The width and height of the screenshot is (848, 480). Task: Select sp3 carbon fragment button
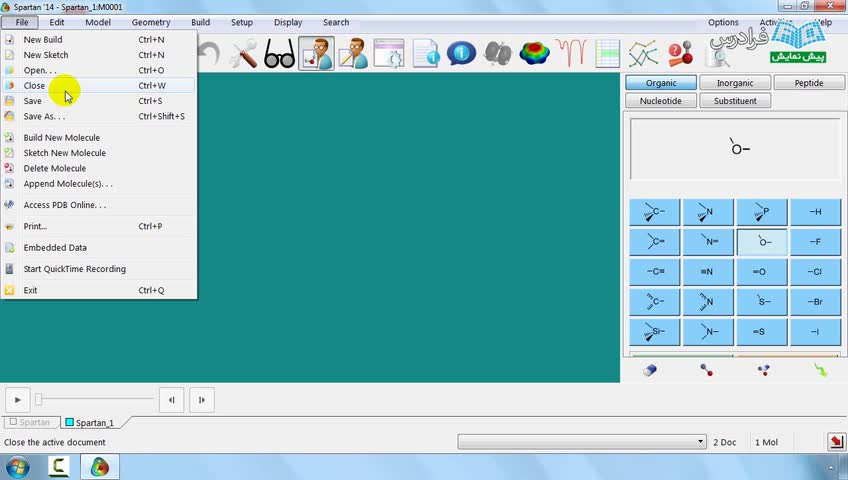click(654, 212)
